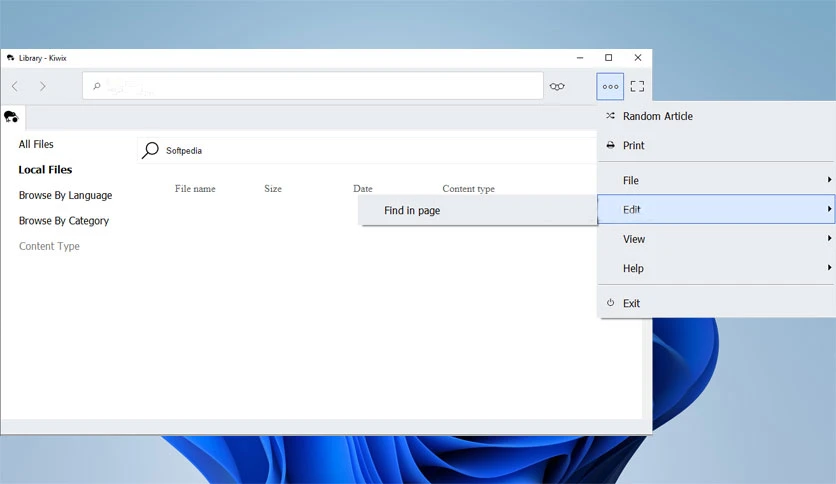Expand the View submenu arrow
The height and width of the screenshot is (484, 836).
[829, 238]
